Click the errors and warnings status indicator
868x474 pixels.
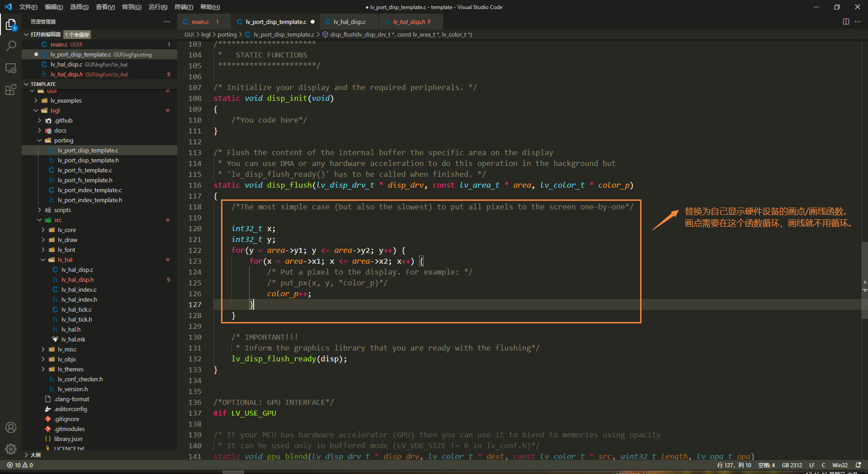point(20,465)
